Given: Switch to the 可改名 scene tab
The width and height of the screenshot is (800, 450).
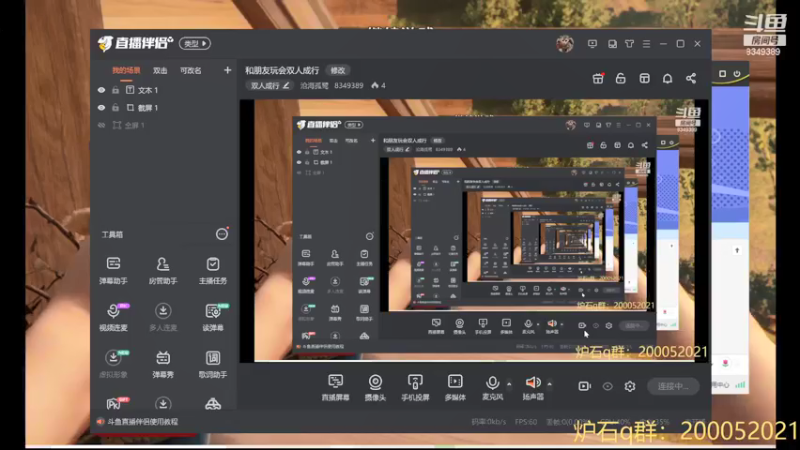Looking at the screenshot, I should coord(190,70).
